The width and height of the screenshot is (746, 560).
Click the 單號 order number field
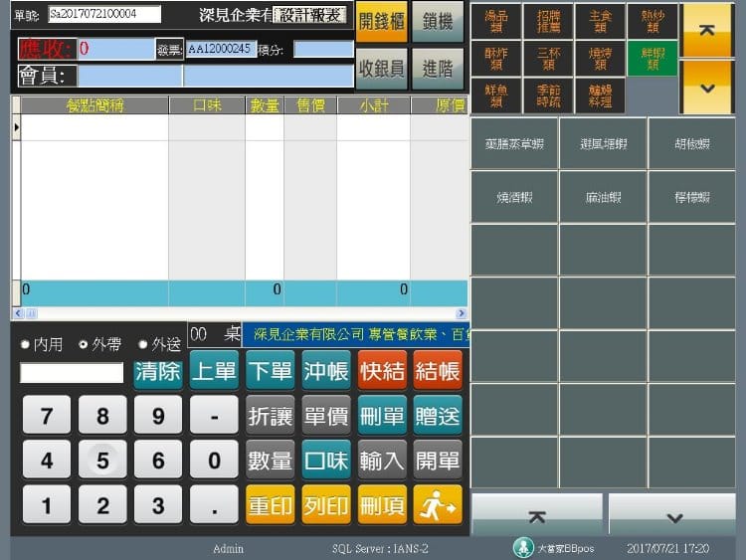(x=104, y=14)
